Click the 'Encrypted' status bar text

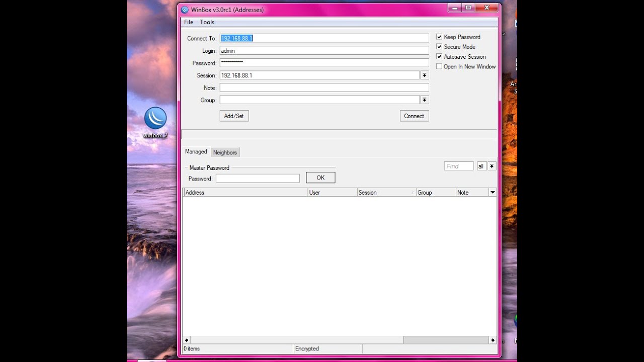(x=307, y=348)
